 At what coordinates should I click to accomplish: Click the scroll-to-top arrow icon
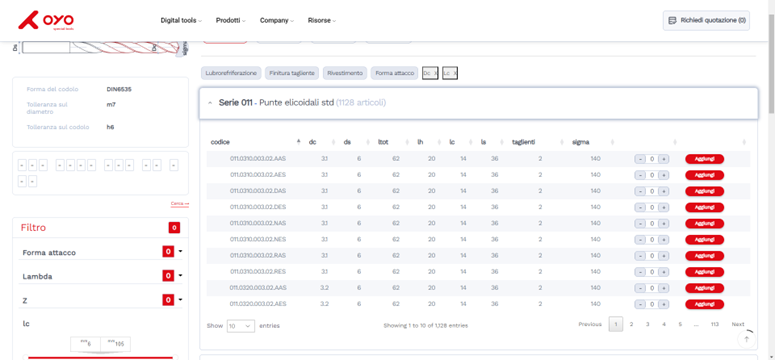tap(747, 339)
